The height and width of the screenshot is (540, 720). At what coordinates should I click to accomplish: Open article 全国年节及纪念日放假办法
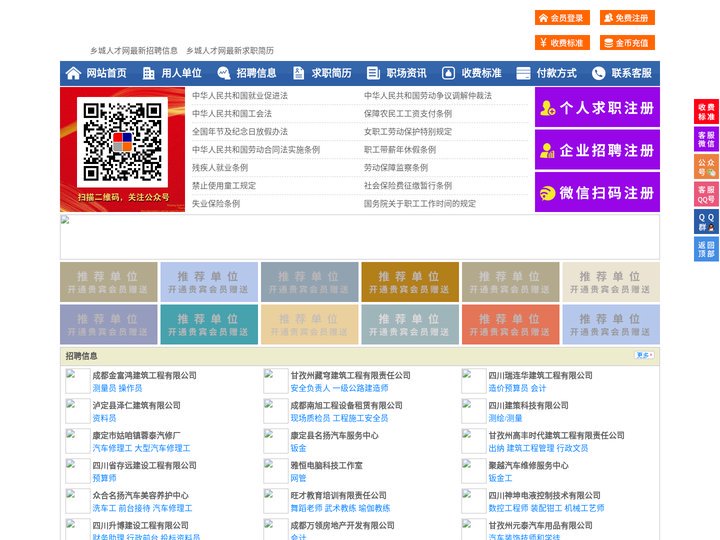(x=240, y=132)
